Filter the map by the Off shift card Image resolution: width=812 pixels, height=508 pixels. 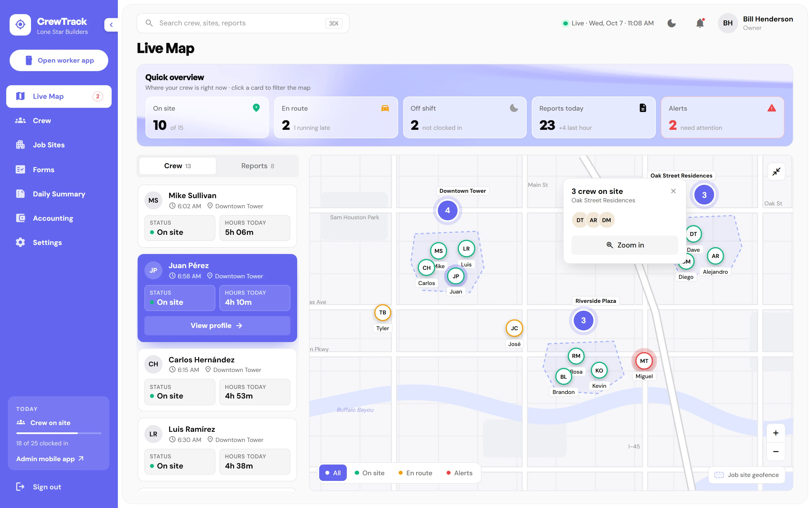tap(465, 118)
